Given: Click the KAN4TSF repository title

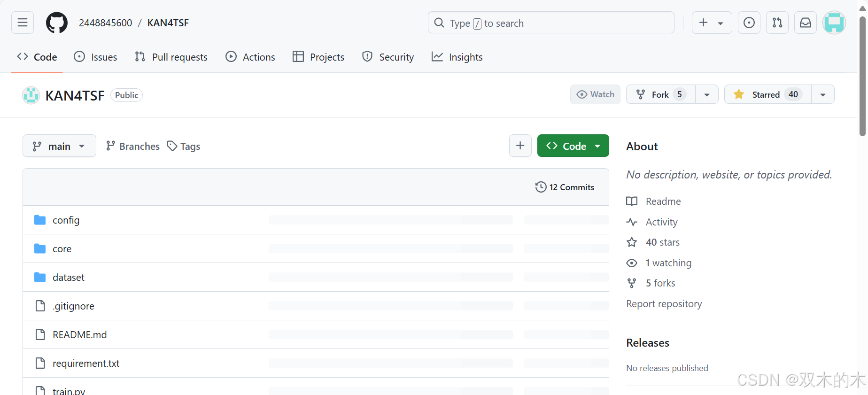Looking at the screenshot, I should 75,95.
